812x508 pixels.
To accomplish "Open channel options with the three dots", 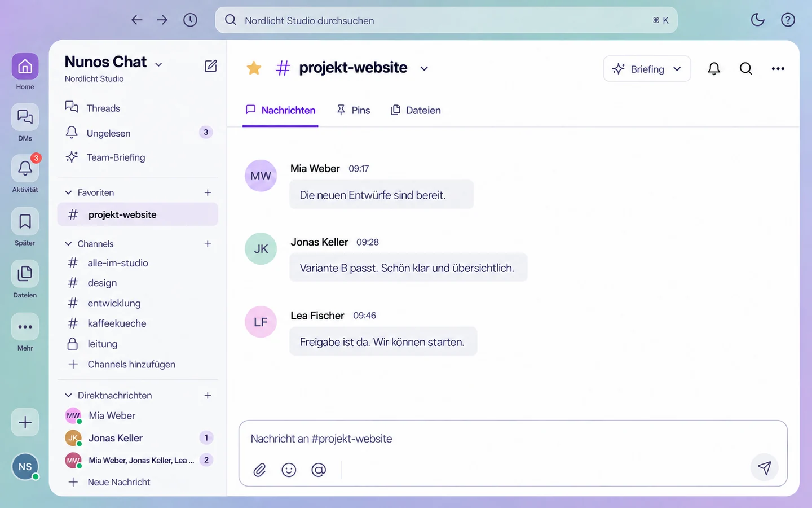I will click(x=778, y=69).
